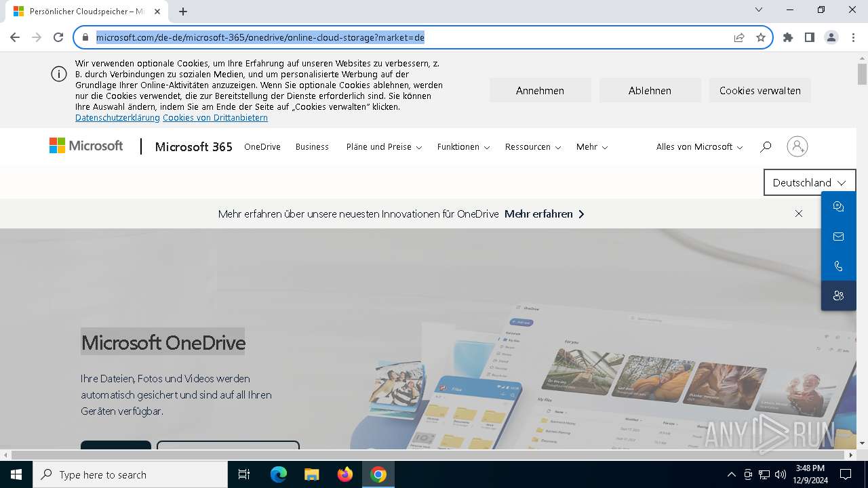Open the chat contact icon in the blue sidebar
Viewport: 868px width, 488px height.
tap(838, 207)
